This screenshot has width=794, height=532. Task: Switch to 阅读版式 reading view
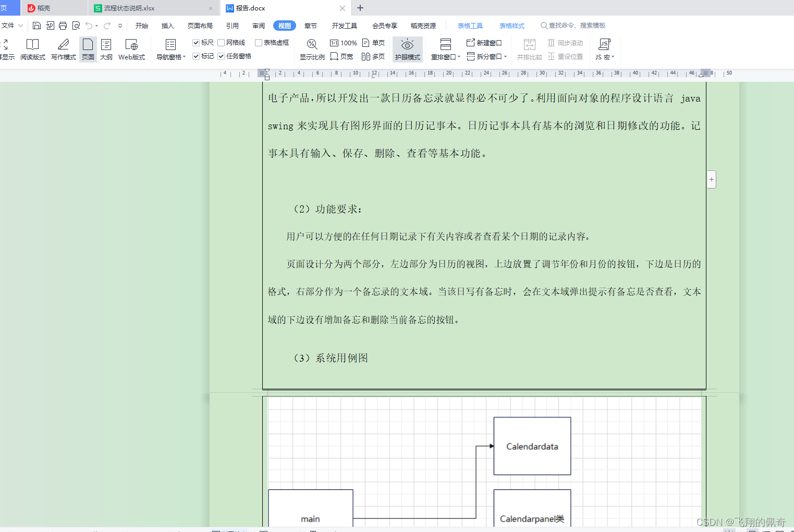[x=32, y=50]
